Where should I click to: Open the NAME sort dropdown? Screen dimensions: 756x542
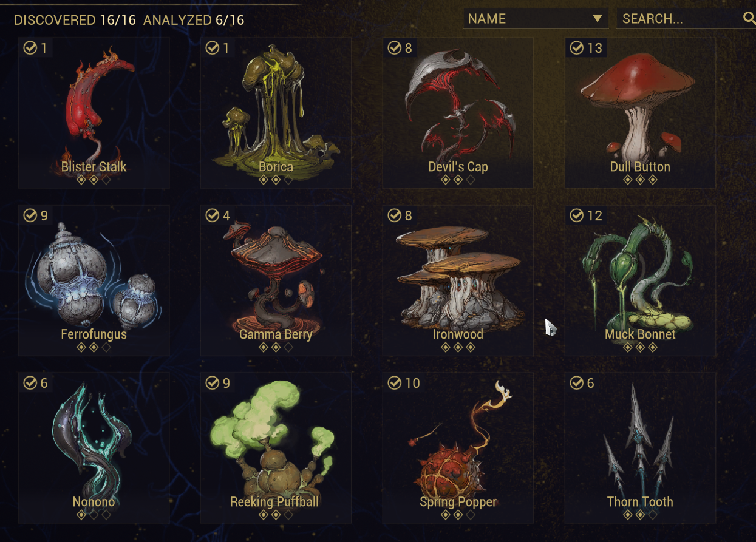(x=536, y=18)
